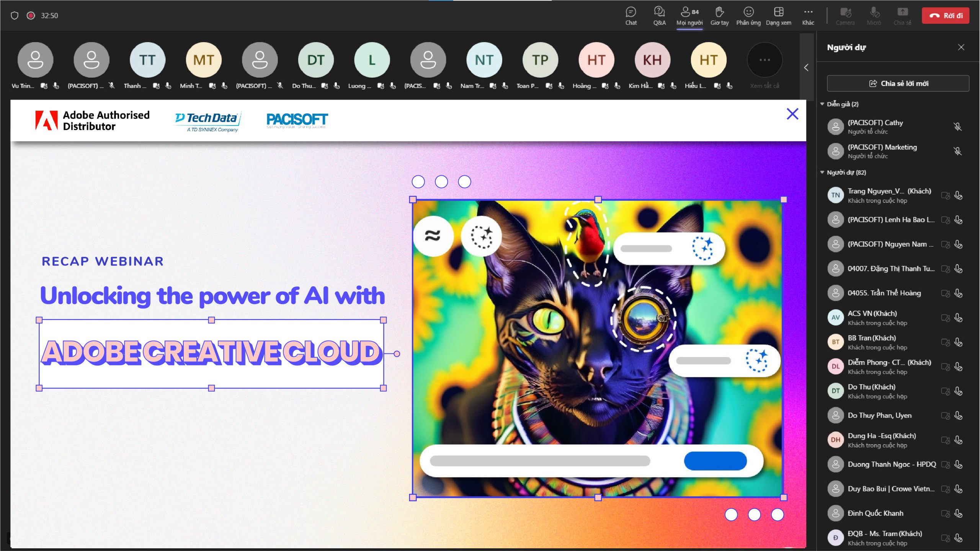Open the Chat panel
The width and height of the screenshot is (980, 551).
point(631,16)
